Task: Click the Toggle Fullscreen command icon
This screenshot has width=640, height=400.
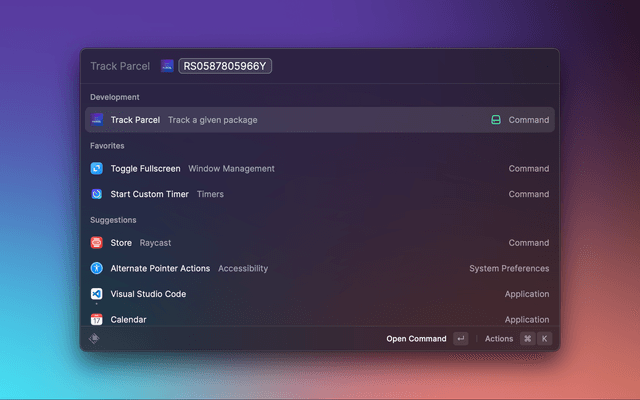Action: [97, 169]
